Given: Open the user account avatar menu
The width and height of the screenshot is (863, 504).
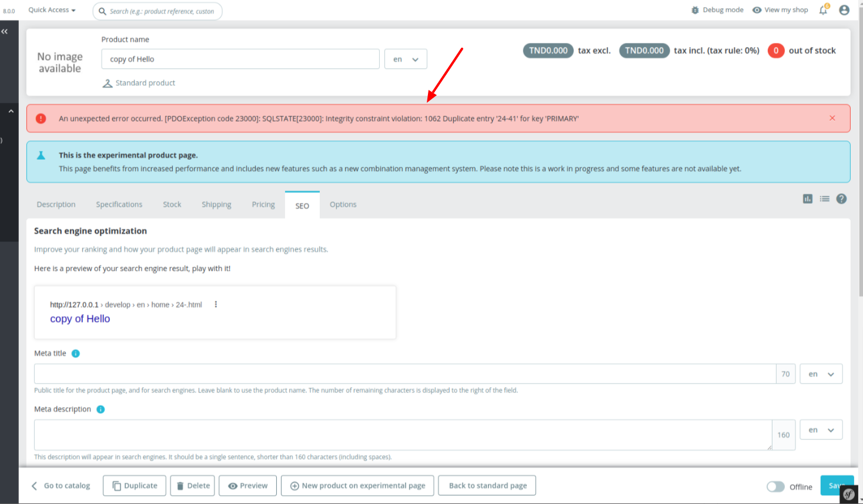Looking at the screenshot, I should [844, 9].
